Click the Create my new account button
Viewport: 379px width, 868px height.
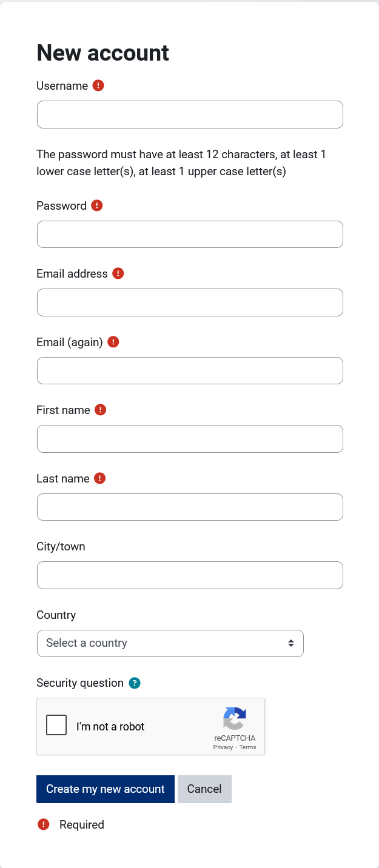click(105, 789)
